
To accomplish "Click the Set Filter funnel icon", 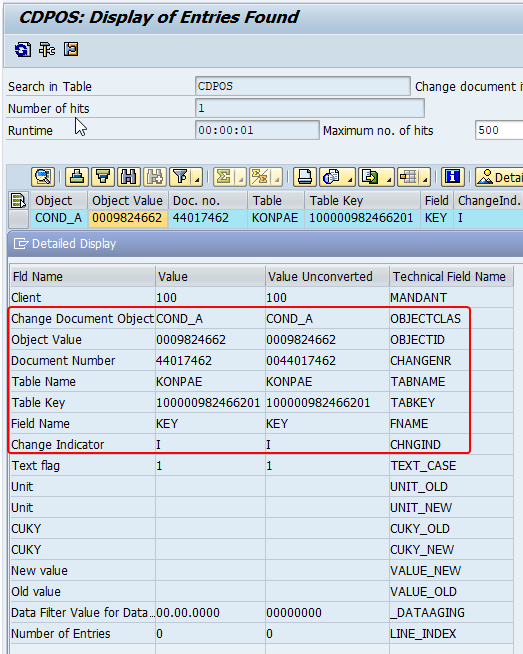I will click(x=181, y=177).
